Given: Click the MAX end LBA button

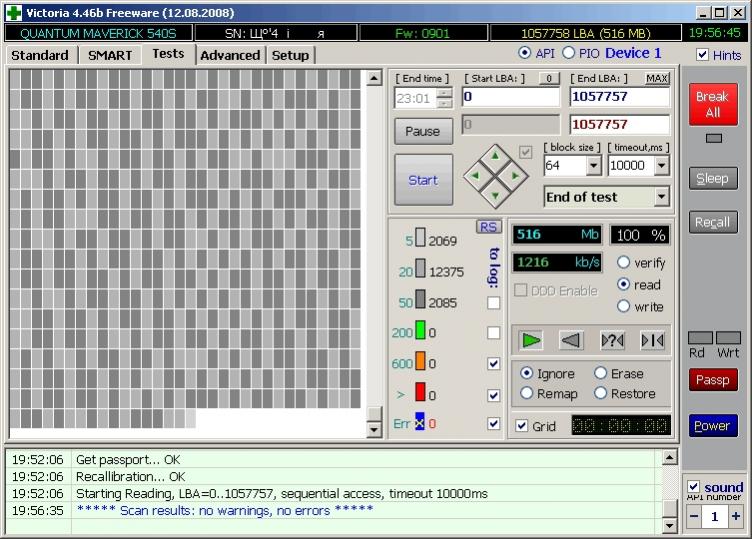Looking at the screenshot, I should point(657,78).
